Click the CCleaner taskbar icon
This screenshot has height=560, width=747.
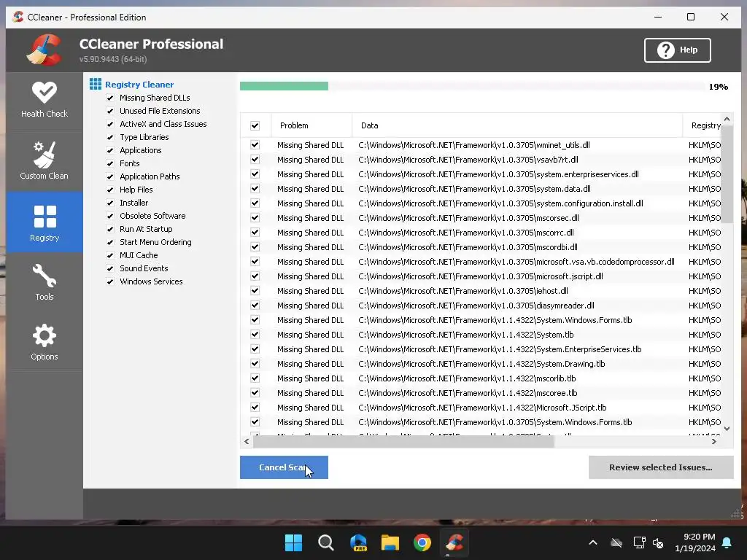click(x=454, y=542)
